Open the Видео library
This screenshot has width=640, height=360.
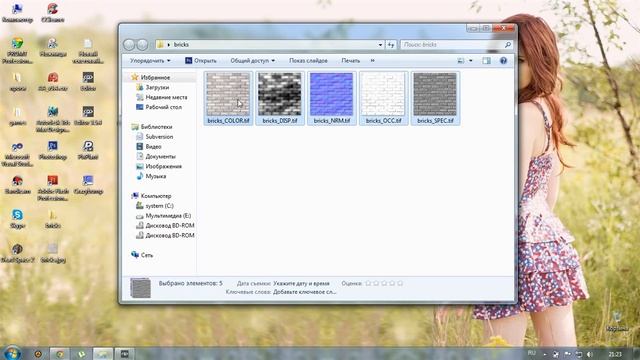[153, 147]
